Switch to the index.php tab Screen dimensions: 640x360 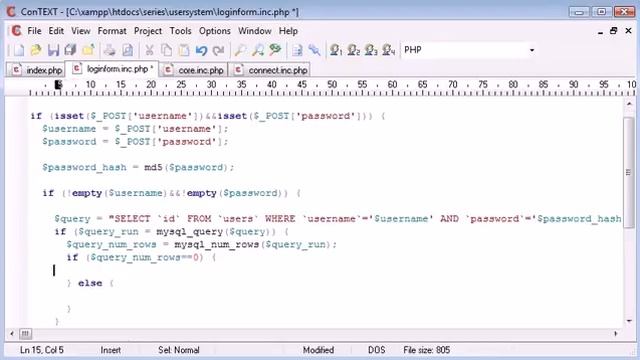(37, 70)
